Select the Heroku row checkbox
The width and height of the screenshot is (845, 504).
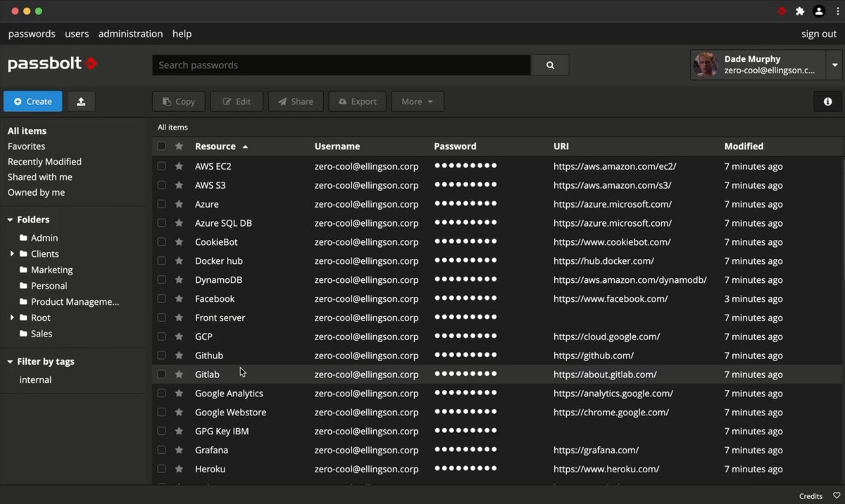point(161,470)
